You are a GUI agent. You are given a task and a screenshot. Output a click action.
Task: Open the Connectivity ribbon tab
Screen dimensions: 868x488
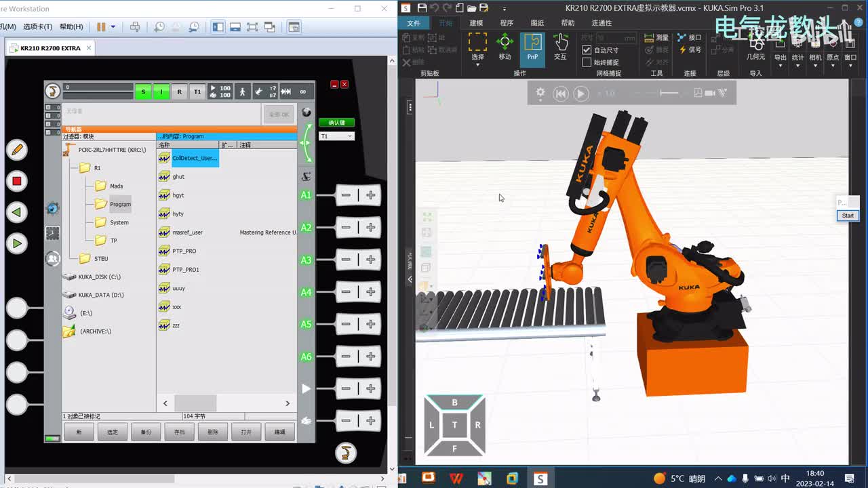[601, 23]
